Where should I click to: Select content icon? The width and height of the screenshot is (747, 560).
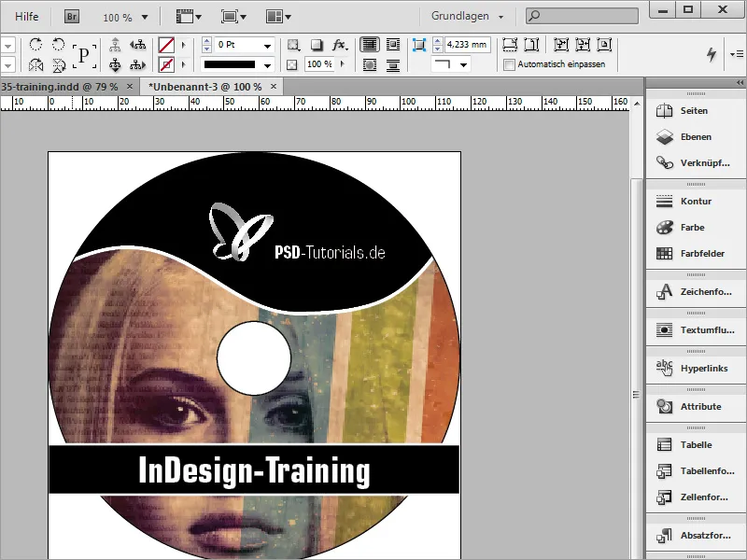[x=115, y=64]
